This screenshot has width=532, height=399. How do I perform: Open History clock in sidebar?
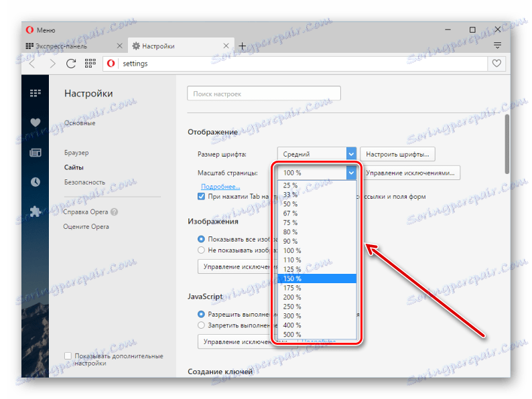pos(36,182)
